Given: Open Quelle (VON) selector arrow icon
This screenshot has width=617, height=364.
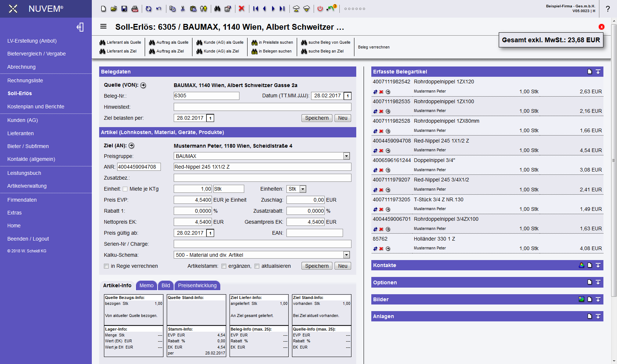Looking at the screenshot, I should (x=143, y=85).
